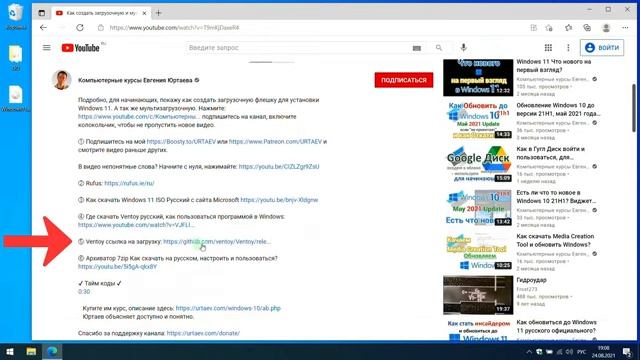Open Windows Start menu
Viewport: 640px width, 360px height.
point(10,351)
